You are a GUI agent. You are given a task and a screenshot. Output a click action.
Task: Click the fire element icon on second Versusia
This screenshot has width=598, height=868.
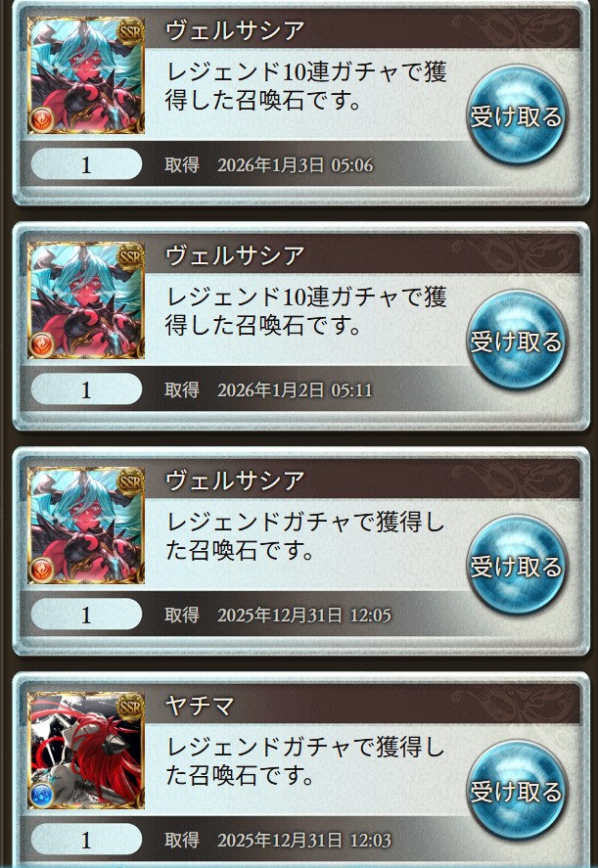click(41, 344)
